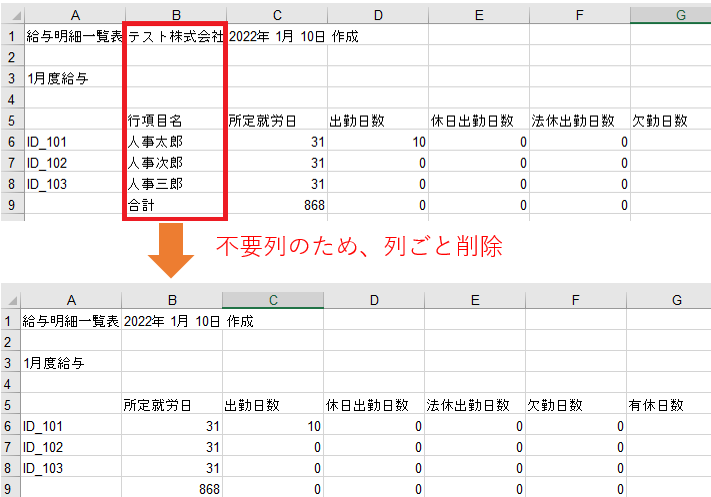Select highlighted column G header in the sheet with 人事太郎
This screenshot has width=711, height=497.
tap(671, 15)
